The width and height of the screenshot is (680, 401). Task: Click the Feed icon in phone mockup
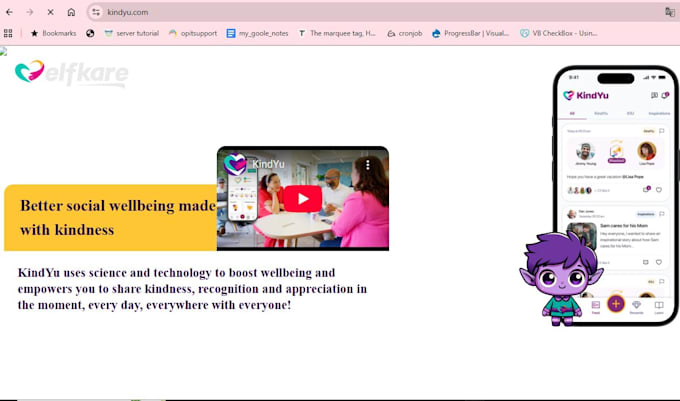[596, 307]
